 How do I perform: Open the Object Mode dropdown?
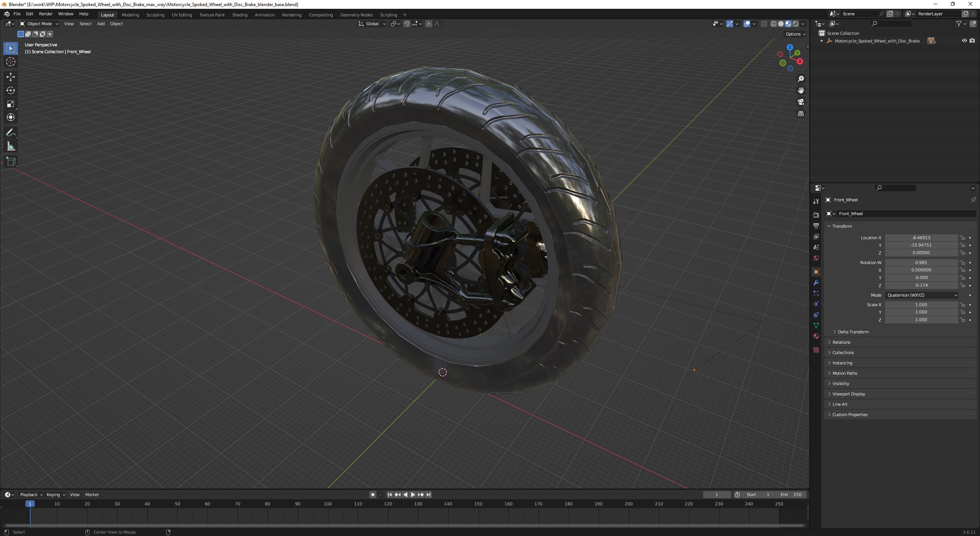point(39,24)
